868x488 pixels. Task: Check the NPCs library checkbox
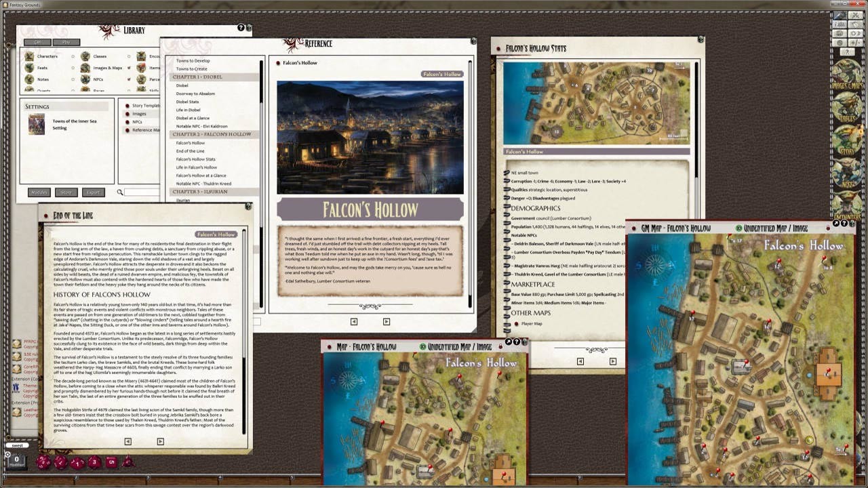pos(129,79)
